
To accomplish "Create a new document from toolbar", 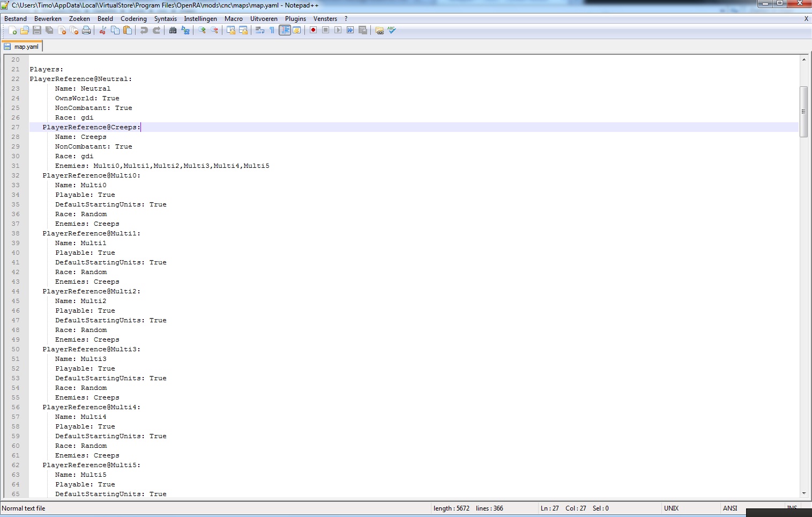I will 12,31.
